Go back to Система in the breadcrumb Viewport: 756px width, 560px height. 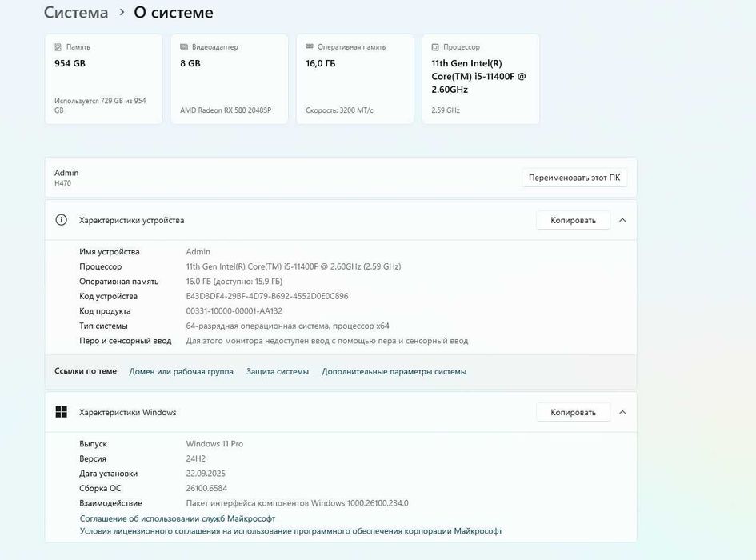click(x=76, y=13)
